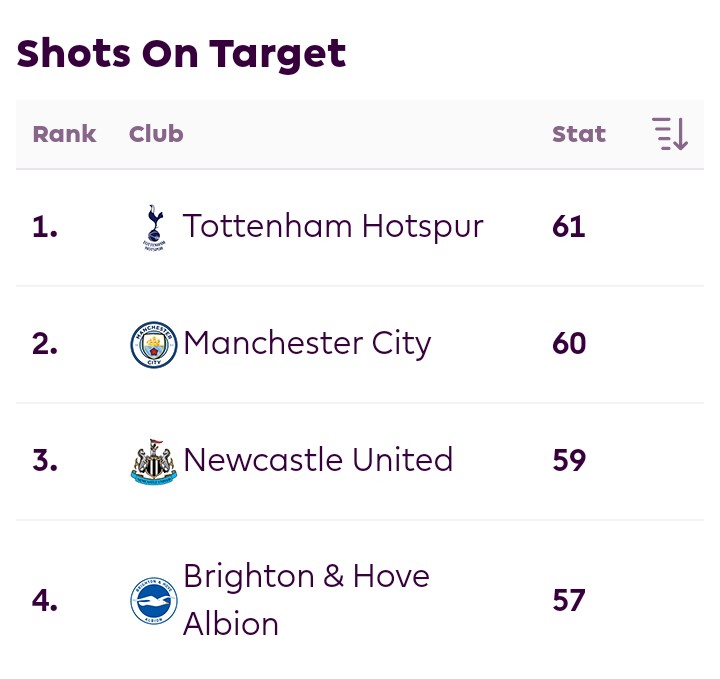Screen dimensions: 720x679
Task: Click the Stat column header
Action: (x=579, y=134)
